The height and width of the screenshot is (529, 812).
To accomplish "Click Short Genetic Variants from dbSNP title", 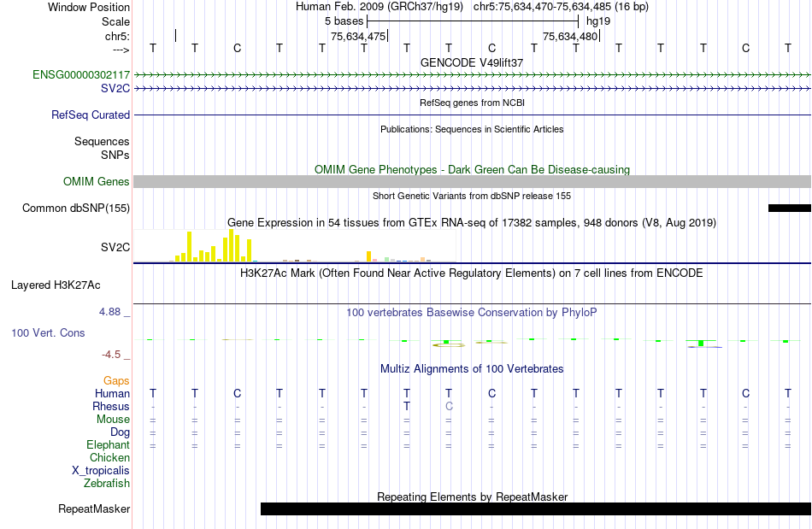I will click(x=472, y=196).
